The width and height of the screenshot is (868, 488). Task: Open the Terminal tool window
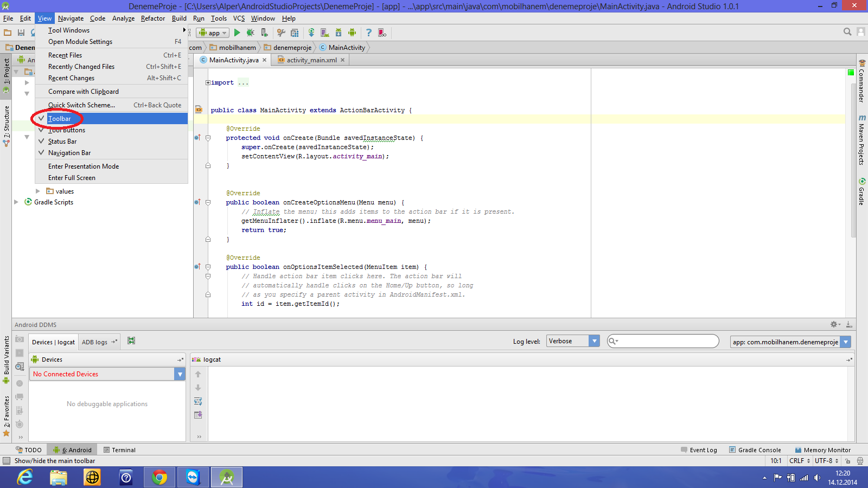119,450
